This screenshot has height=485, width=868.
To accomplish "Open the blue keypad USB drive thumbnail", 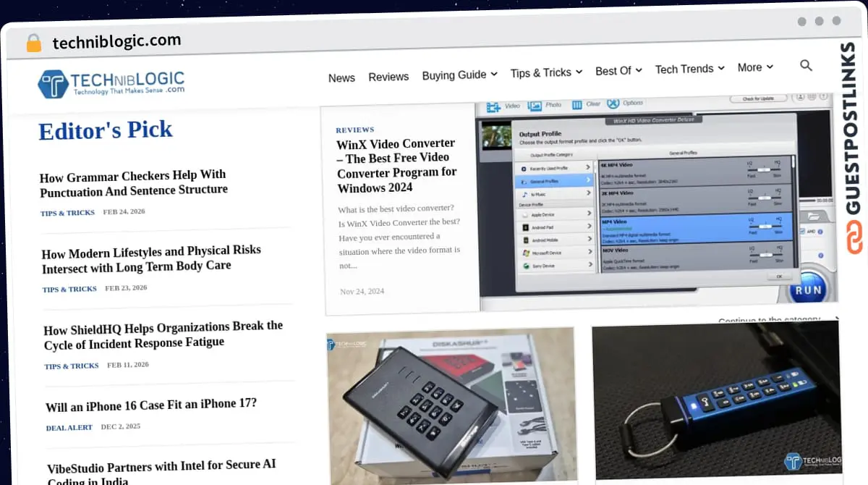I will pyautogui.click(x=718, y=400).
